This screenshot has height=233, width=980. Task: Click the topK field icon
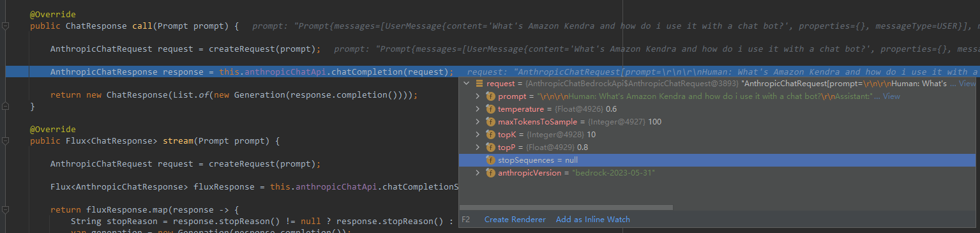490,135
